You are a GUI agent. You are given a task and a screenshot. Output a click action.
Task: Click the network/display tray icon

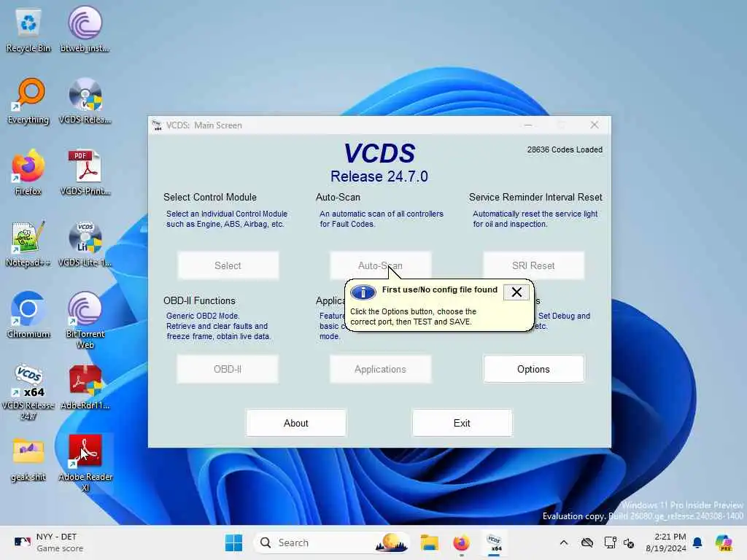pyautogui.click(x=610, y=542)
